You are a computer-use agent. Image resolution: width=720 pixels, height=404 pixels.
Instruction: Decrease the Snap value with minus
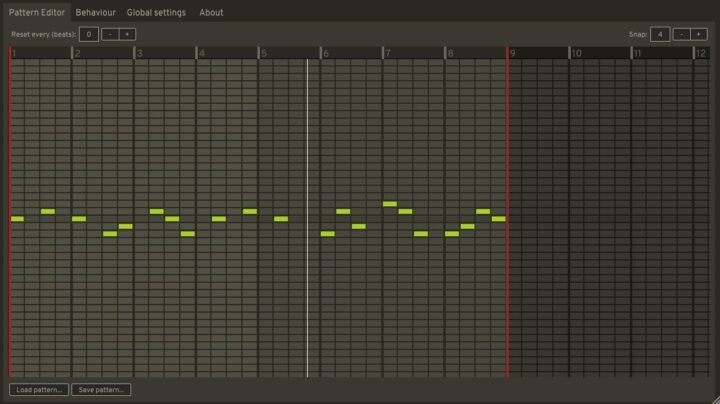point(681,34)
